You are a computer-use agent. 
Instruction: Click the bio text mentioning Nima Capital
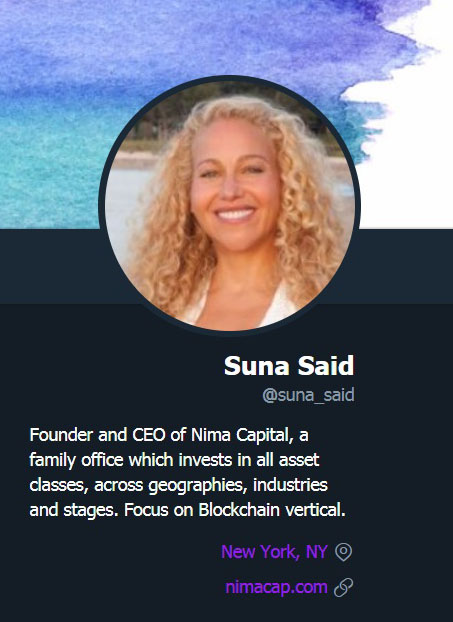[188, 472]
